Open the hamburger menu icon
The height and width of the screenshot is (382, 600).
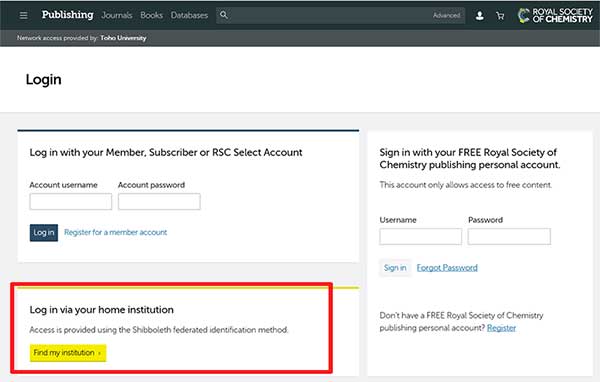coord(23,15)
